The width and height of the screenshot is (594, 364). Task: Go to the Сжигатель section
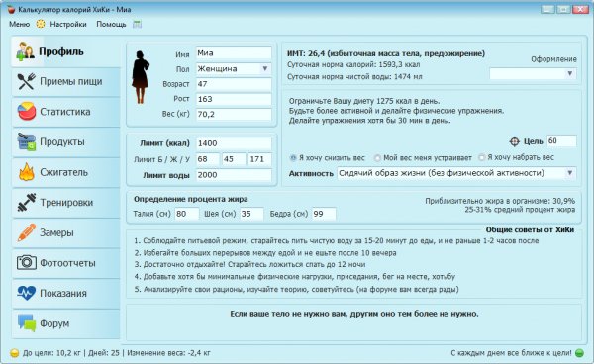tap(66, 172)
